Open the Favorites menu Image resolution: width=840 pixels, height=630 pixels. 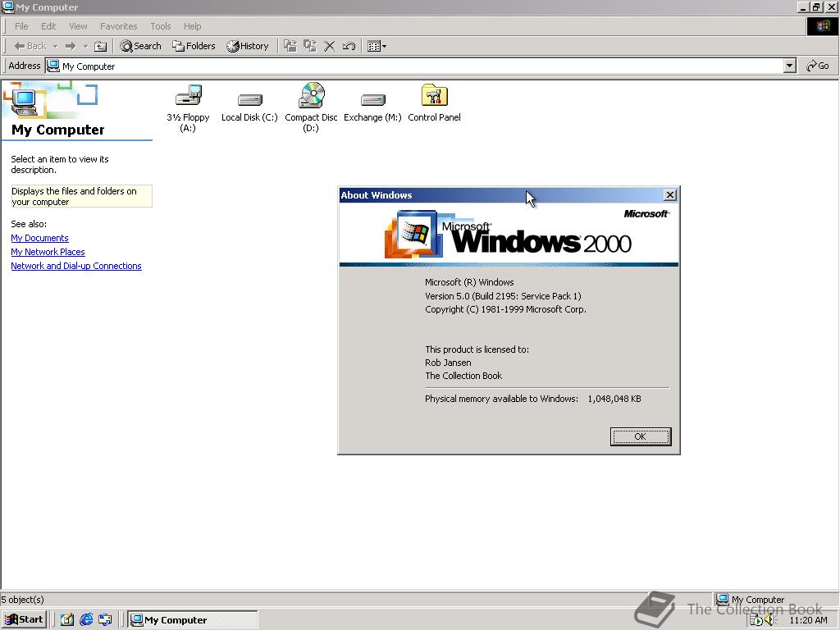click(x=118, y=26)
